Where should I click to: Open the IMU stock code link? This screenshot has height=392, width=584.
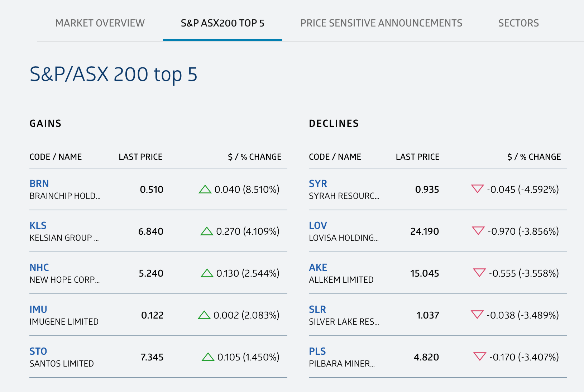(x=38, y=309)
